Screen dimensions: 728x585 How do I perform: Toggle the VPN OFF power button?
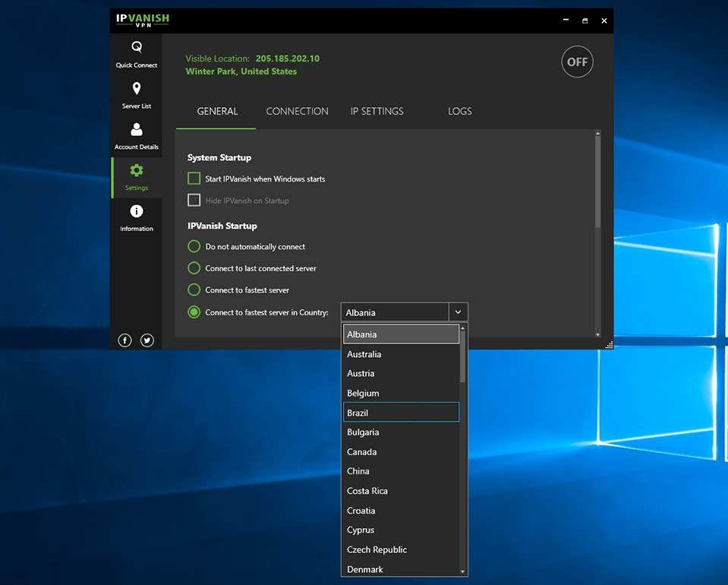click(x=577, y=62)
